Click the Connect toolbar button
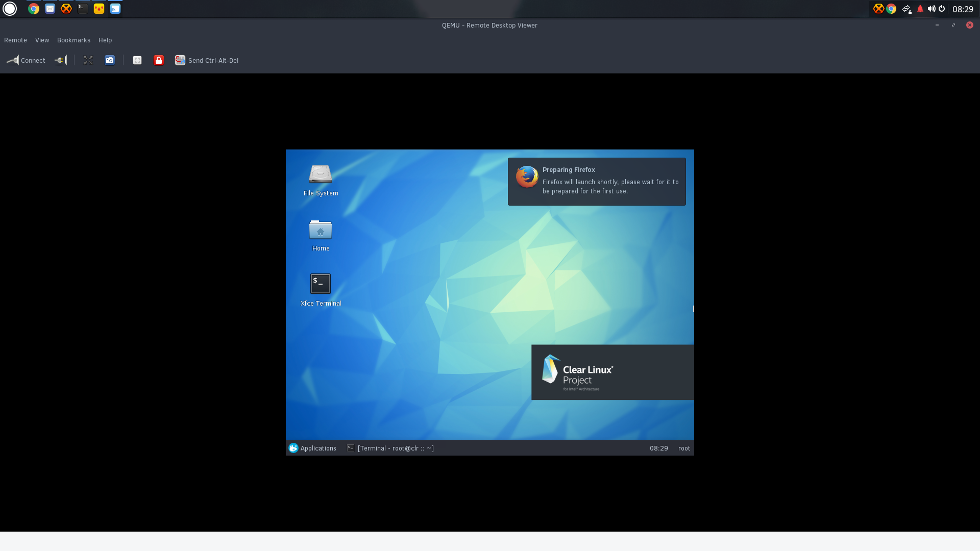Viewport: 980px width, 551px height. [x=26, y=60]
